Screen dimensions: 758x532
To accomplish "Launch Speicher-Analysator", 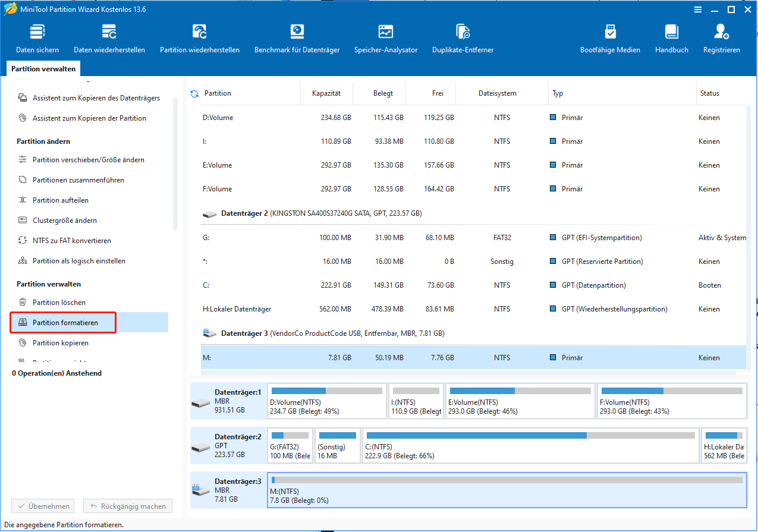I will [386, 39].
